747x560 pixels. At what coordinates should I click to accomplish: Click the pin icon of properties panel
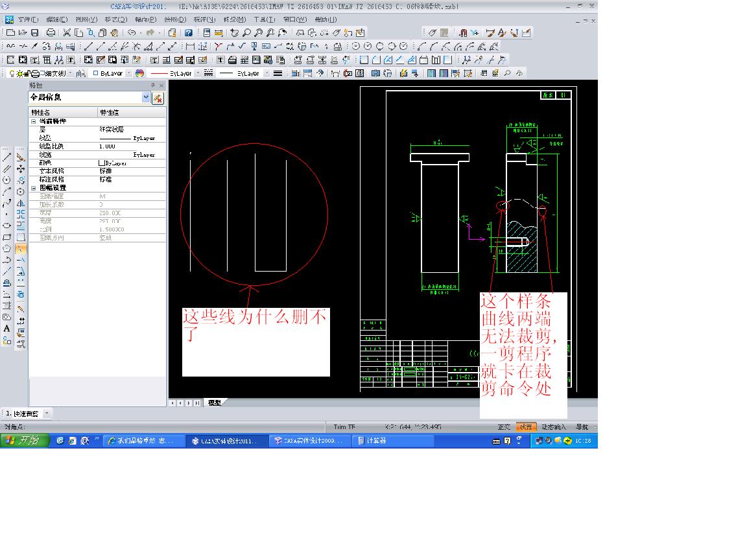click(153, 86)
